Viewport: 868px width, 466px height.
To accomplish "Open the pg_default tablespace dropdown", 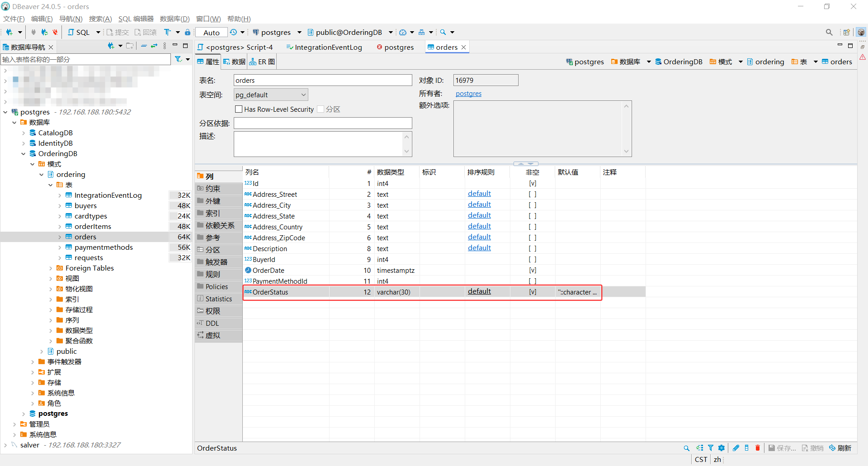I will click(x=271, y=95).
